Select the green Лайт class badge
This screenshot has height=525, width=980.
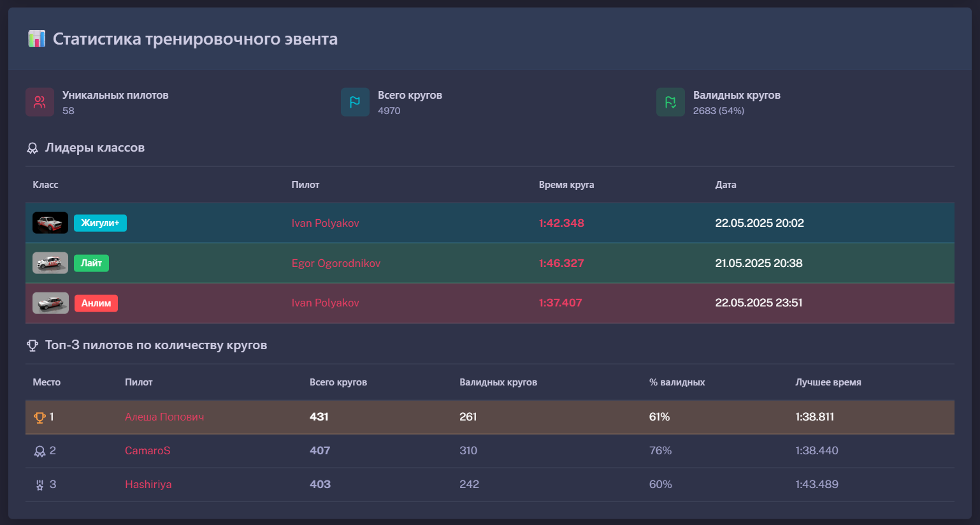[91, 263]
